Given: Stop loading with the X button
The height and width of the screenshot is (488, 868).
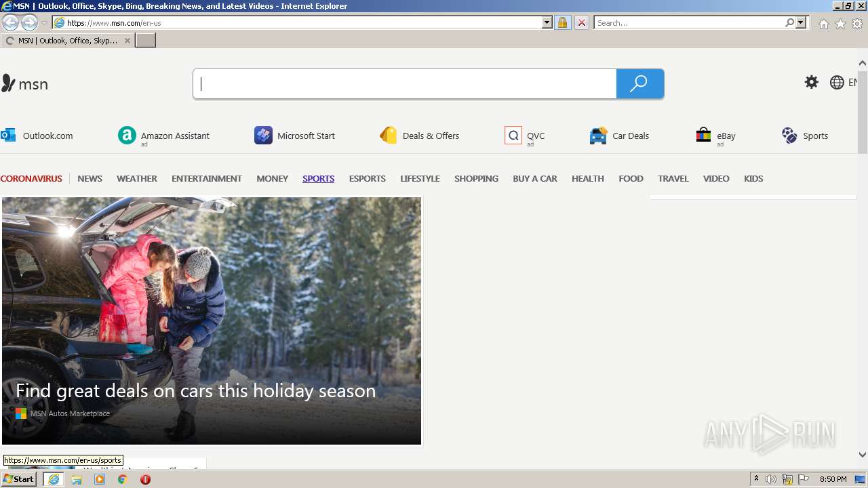Looking at the screenshot, I should [x=581, y=22].
